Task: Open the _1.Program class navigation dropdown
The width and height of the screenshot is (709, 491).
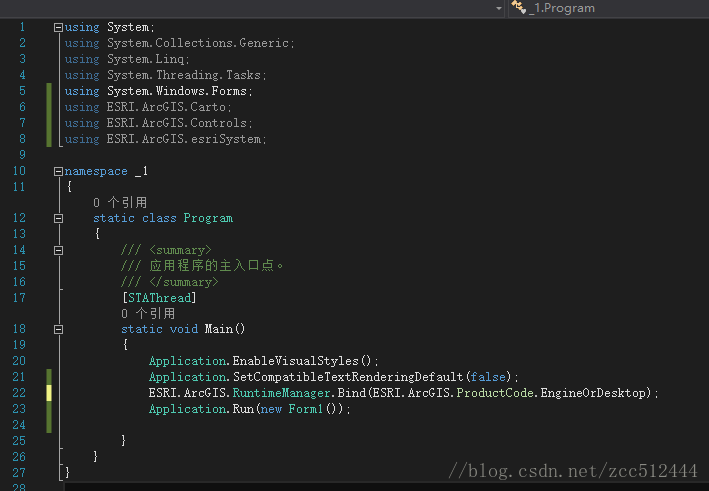Action: click(609, 8)
